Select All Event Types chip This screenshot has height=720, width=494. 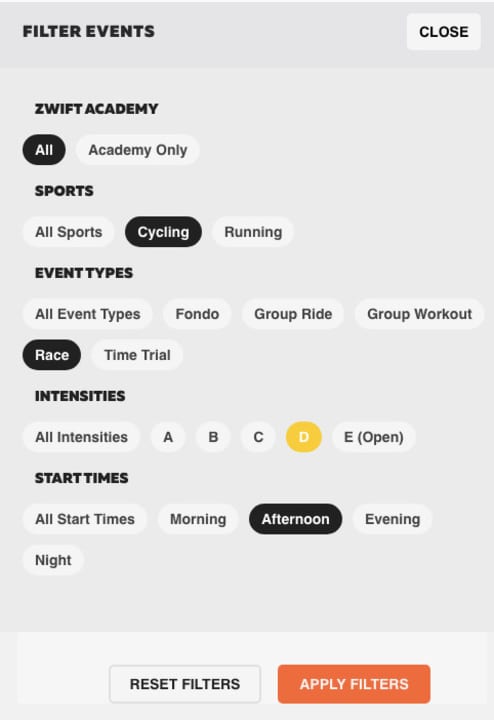pos(88,314)
